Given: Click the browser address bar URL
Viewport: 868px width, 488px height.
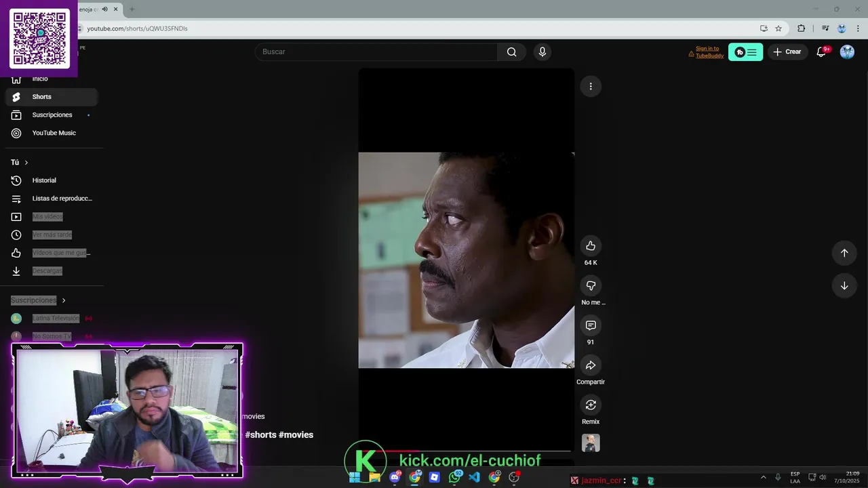Looking at the screenshot, I should (137, 28).
